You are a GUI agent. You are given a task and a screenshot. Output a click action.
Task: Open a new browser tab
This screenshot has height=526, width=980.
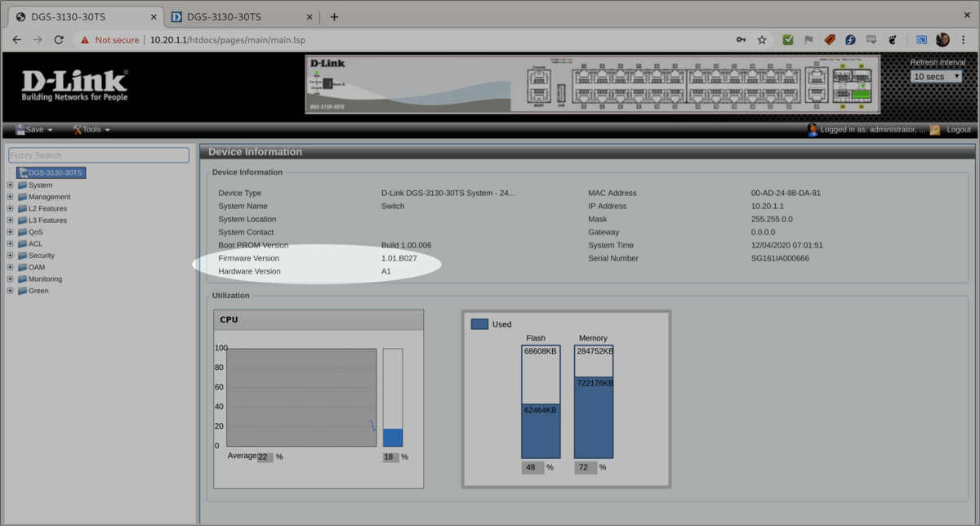pyautogui.click(x=334, y=16)
